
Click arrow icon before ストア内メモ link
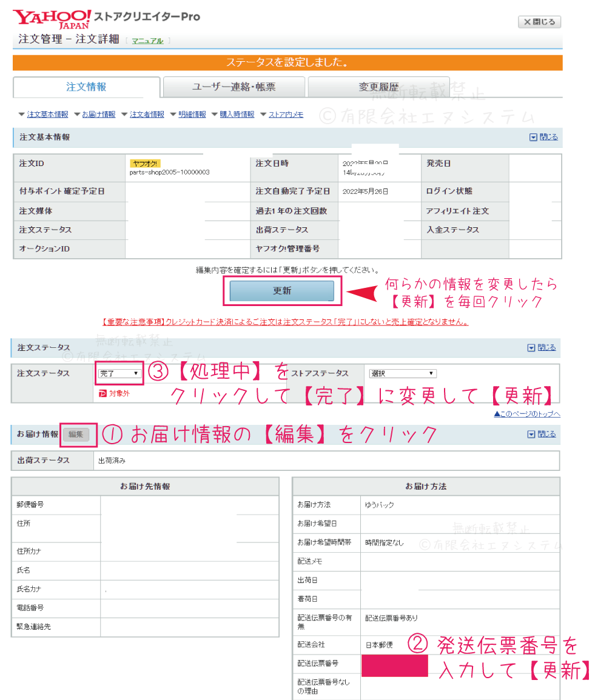[264, 115]
